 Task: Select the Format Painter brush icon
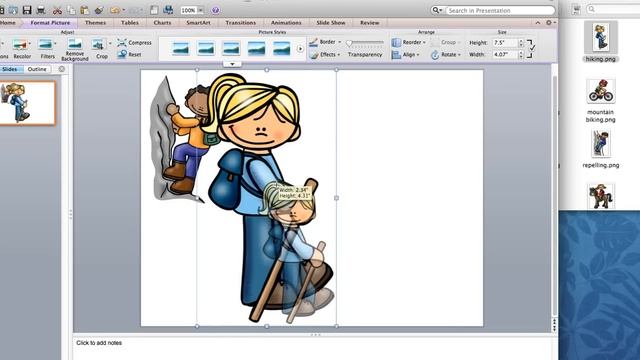click(x=99, y=10)
